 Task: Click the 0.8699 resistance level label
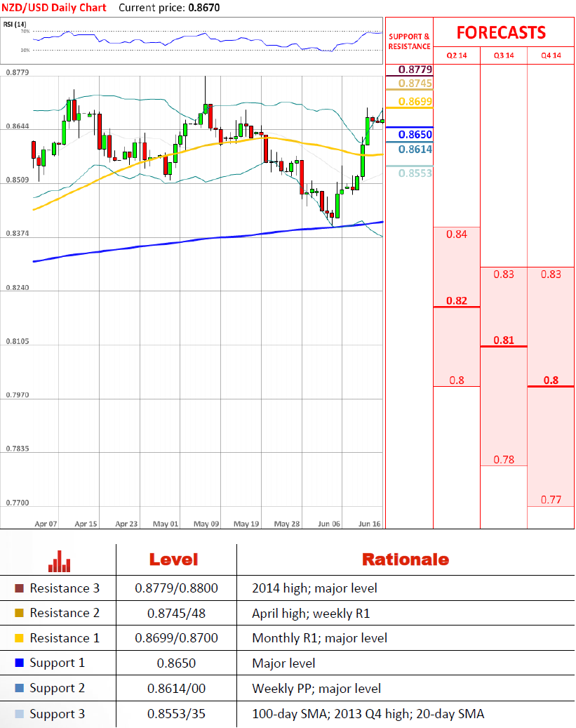click(x=415, y=101)
